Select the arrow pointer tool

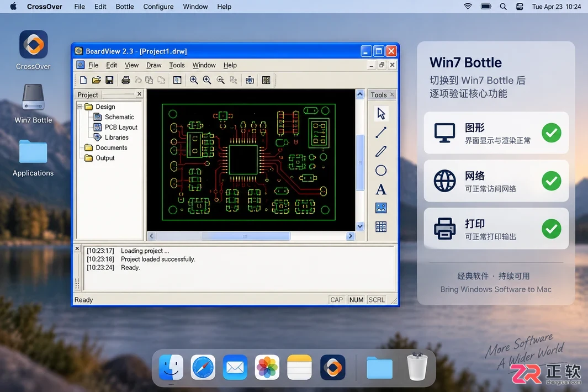point(381,114)
